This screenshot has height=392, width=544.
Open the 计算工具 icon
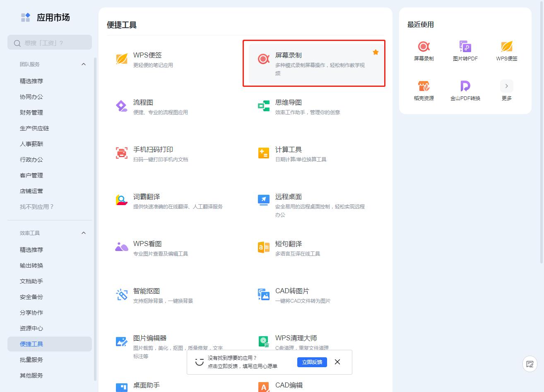point(264,153)
